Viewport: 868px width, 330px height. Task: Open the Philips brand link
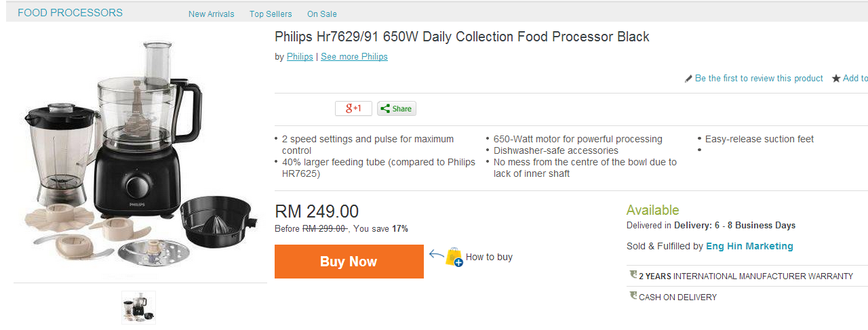(300, 57)
